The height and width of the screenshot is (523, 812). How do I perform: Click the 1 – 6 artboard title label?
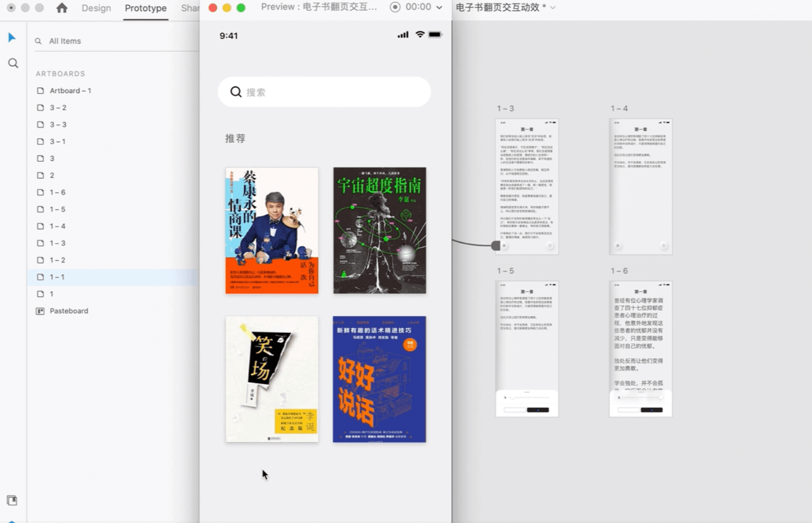[619, 271]
